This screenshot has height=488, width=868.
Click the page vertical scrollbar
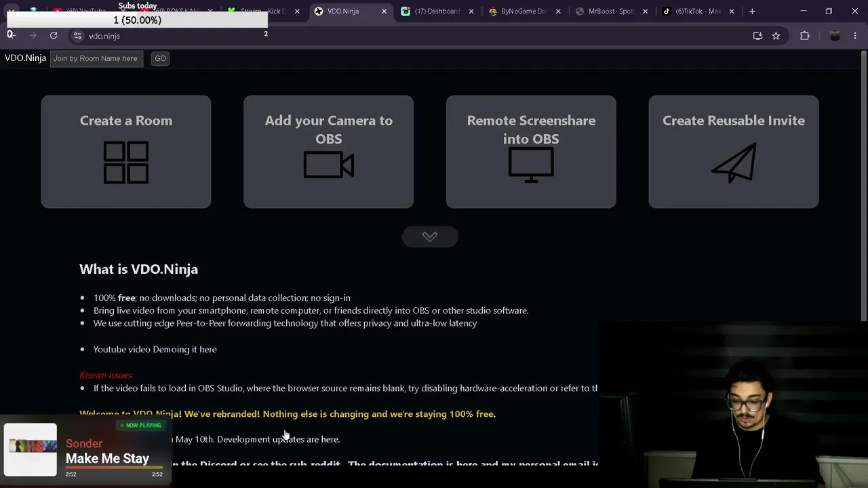point(865,186)
